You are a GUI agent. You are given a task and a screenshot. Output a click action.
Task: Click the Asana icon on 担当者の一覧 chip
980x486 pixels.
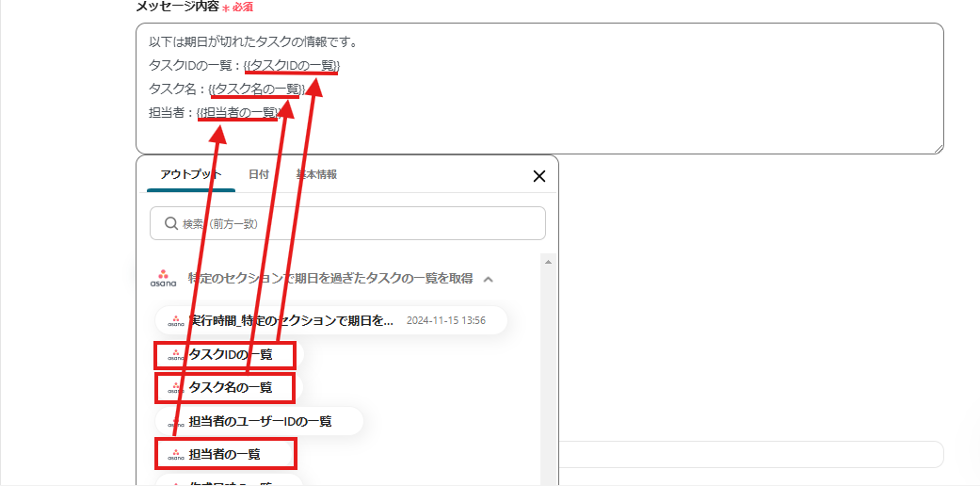176,455
